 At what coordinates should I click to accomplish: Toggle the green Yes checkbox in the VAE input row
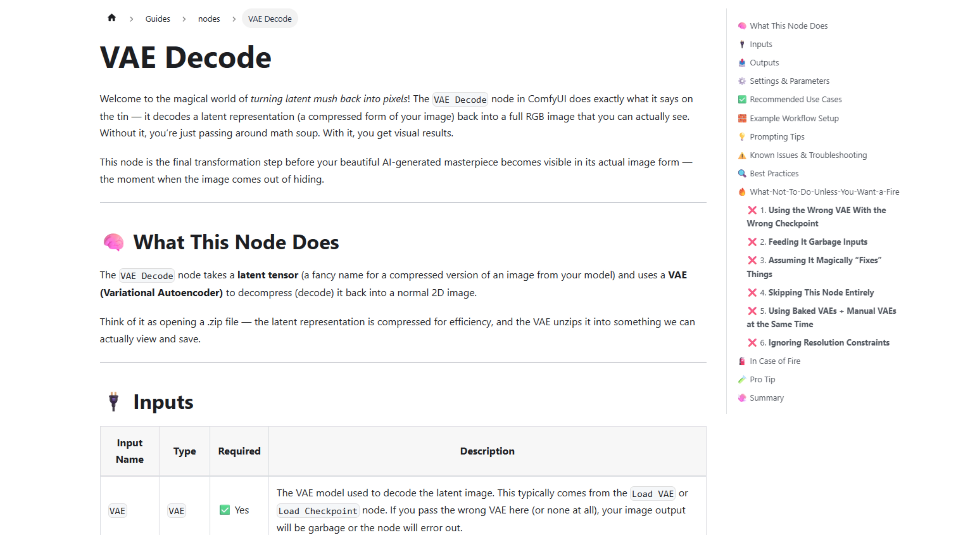pyautogui.click(x=225, y=510)
